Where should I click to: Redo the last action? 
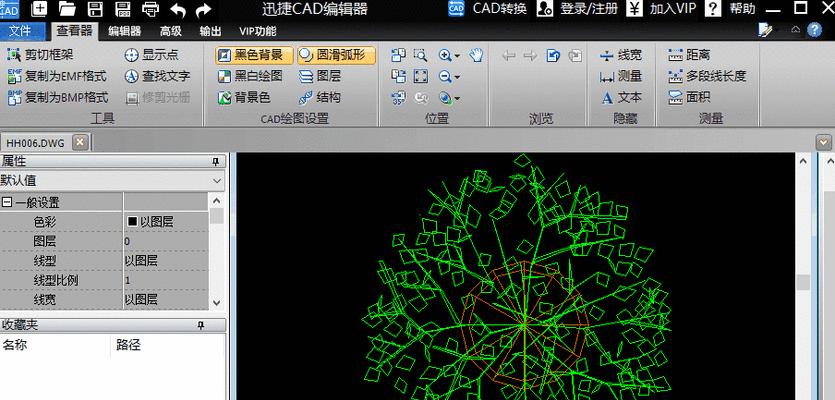click(x=203, y=9)
